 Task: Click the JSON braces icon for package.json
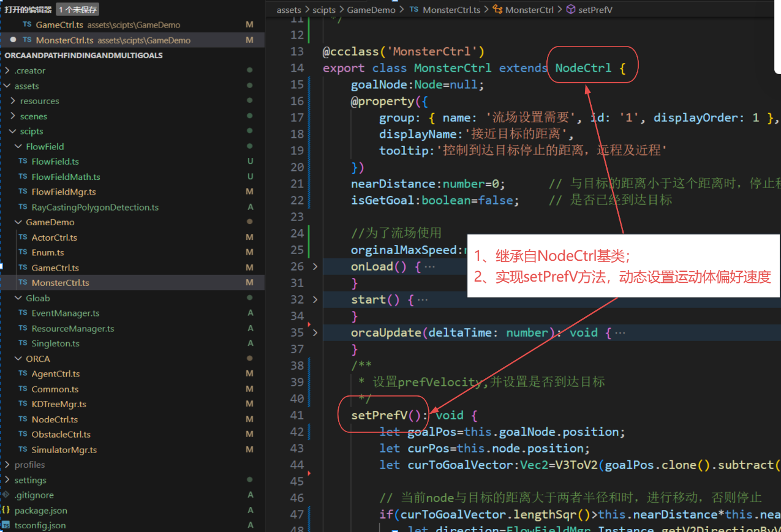point(6,510)
